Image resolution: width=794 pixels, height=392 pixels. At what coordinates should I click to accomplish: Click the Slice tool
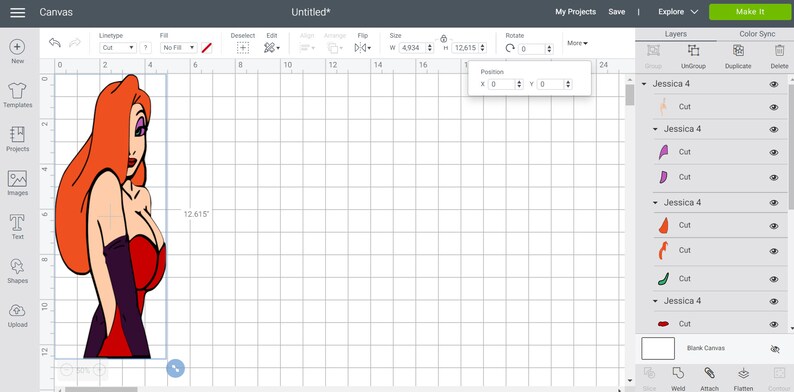coord(649,379)
